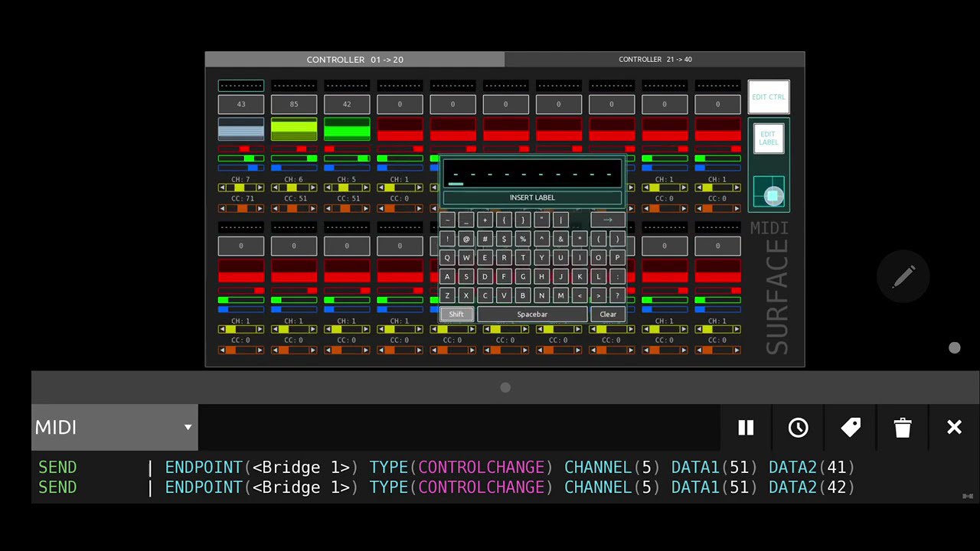The width and height of the screenshot is (980, 551).
Task: Decrease channel on the CH: 6 controller
Action: point(275,187)
